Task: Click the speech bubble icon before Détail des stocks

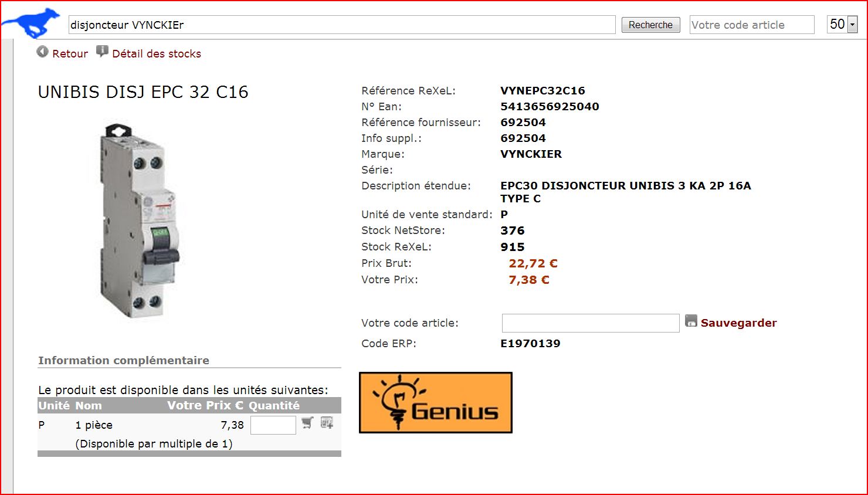Action: 102,52
